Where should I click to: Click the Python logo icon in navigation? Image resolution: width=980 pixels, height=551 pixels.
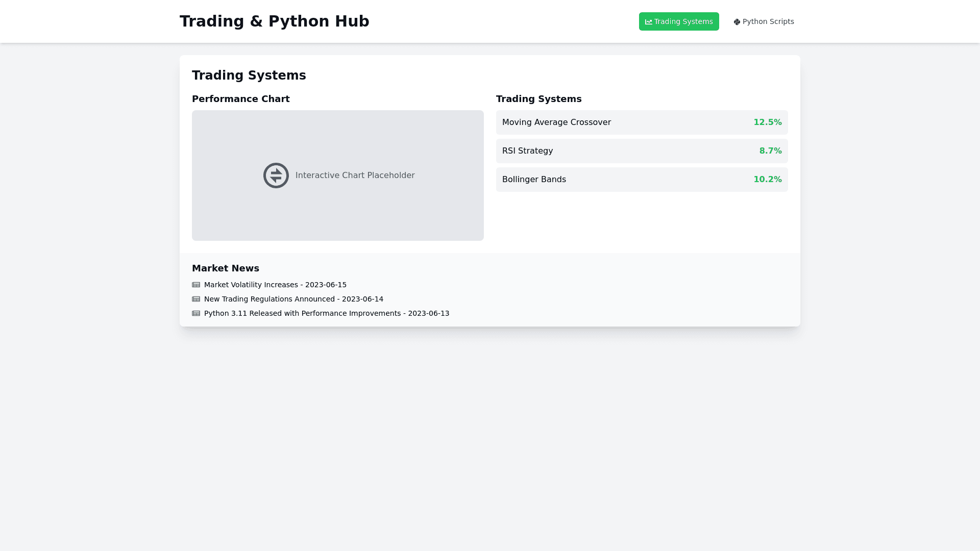click(737, 22)
